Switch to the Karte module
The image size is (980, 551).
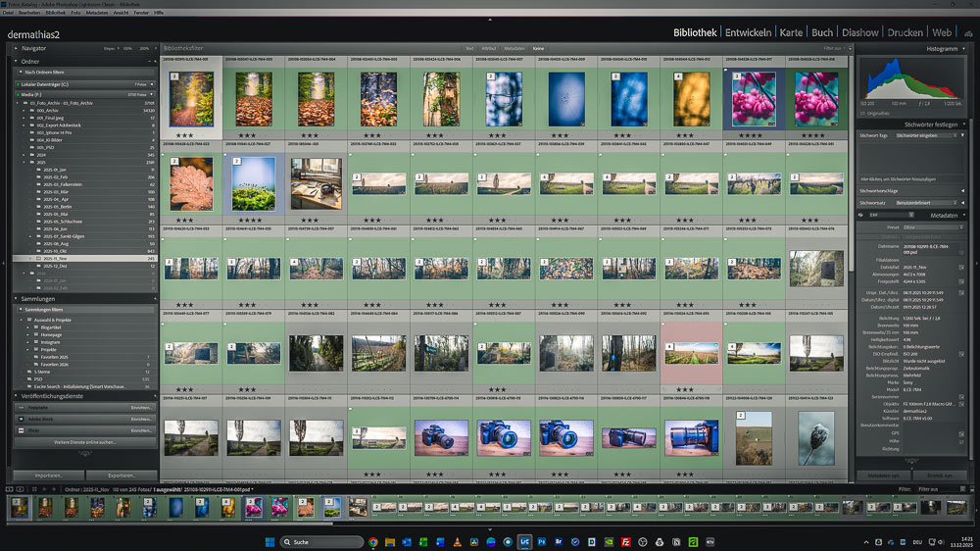tap(791, 32)
